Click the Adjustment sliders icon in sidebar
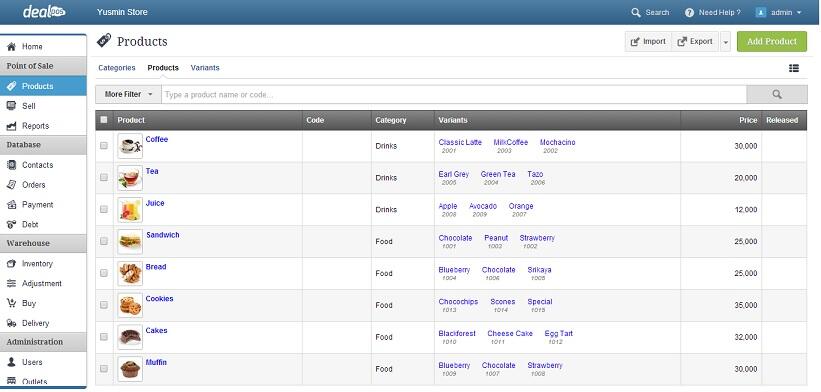Screen dimensions: 821x392 (x=11, y=283)
